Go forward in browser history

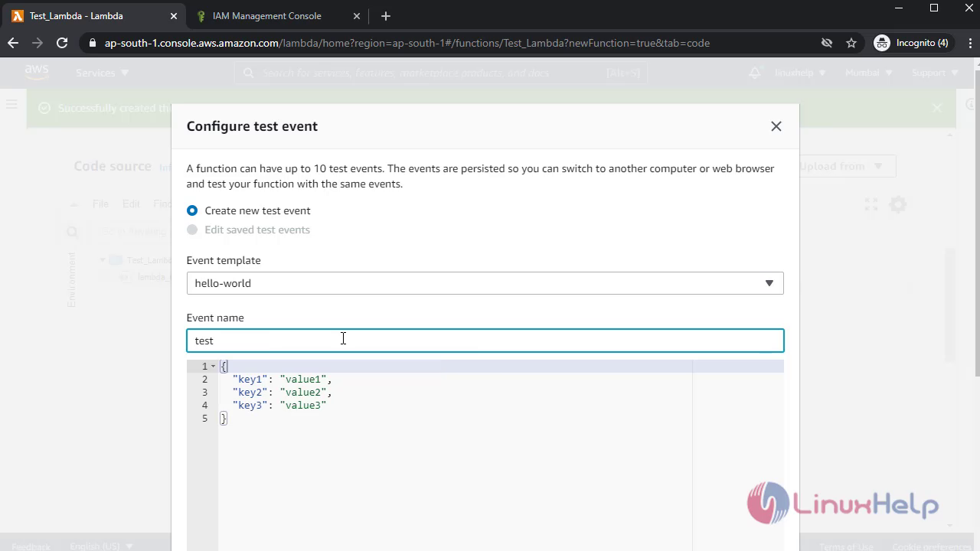tap(38, 43)
